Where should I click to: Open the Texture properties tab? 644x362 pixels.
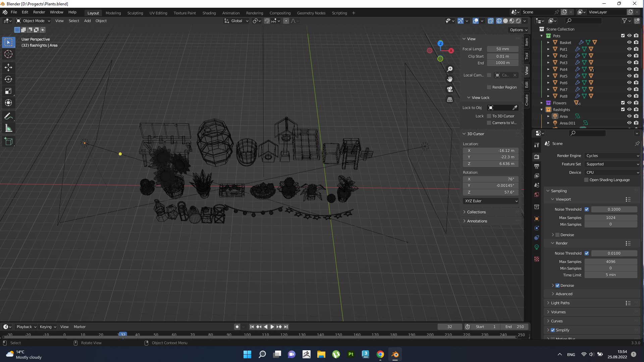537,259
